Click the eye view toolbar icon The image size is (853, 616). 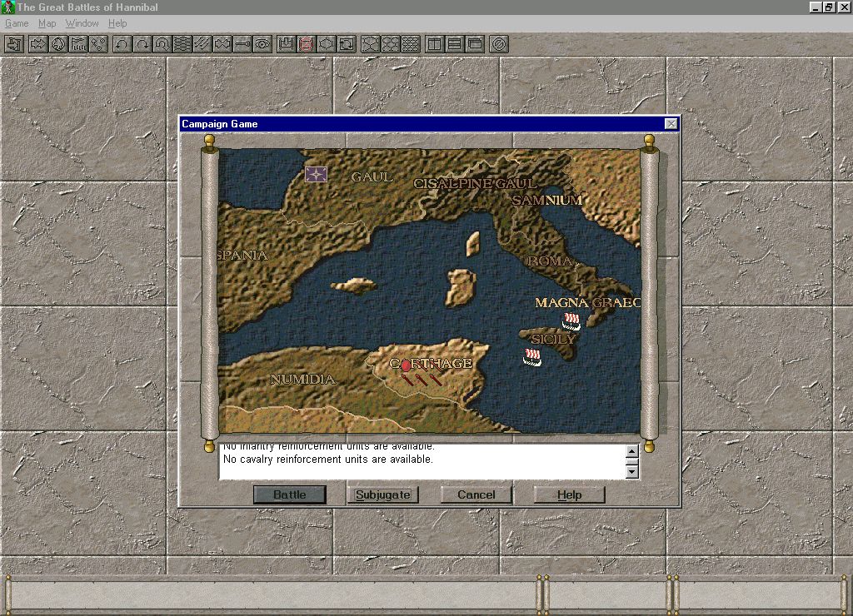[x=263, y=44]
